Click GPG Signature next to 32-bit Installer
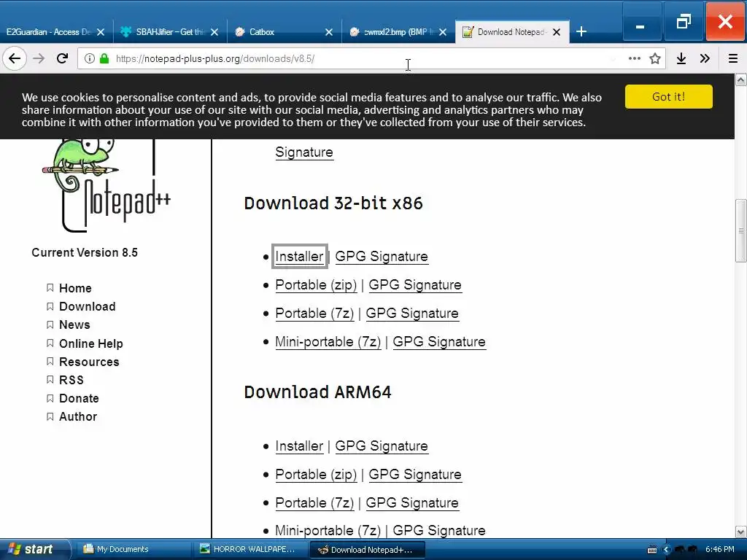 pyautogui.click(x=382, y=257)
